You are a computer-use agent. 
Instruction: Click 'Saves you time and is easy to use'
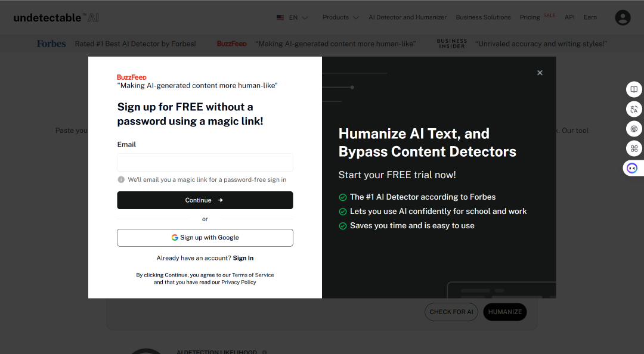click(x=412, y=225)
